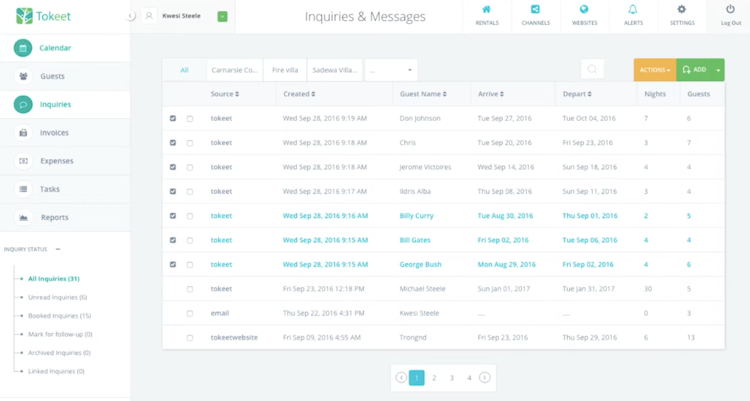Screen dimensions: 750x401
Task: Click the Tokeet logo
Action: [43, 16]
